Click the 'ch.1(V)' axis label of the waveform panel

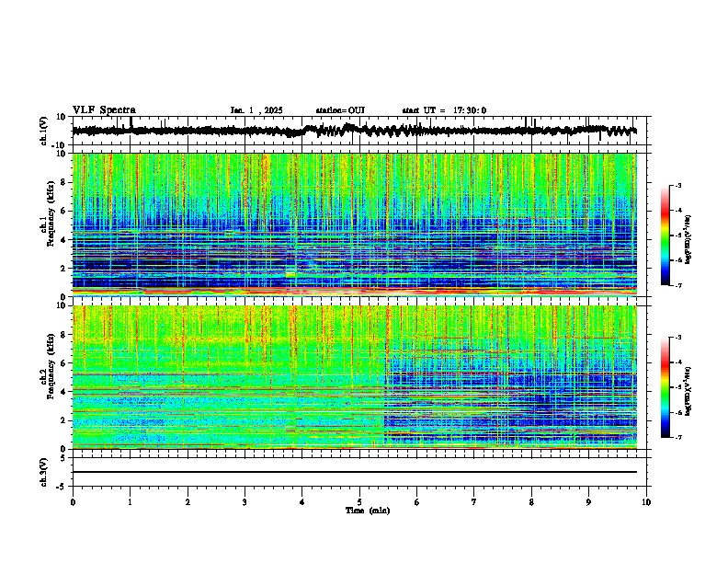coord(43,131)
